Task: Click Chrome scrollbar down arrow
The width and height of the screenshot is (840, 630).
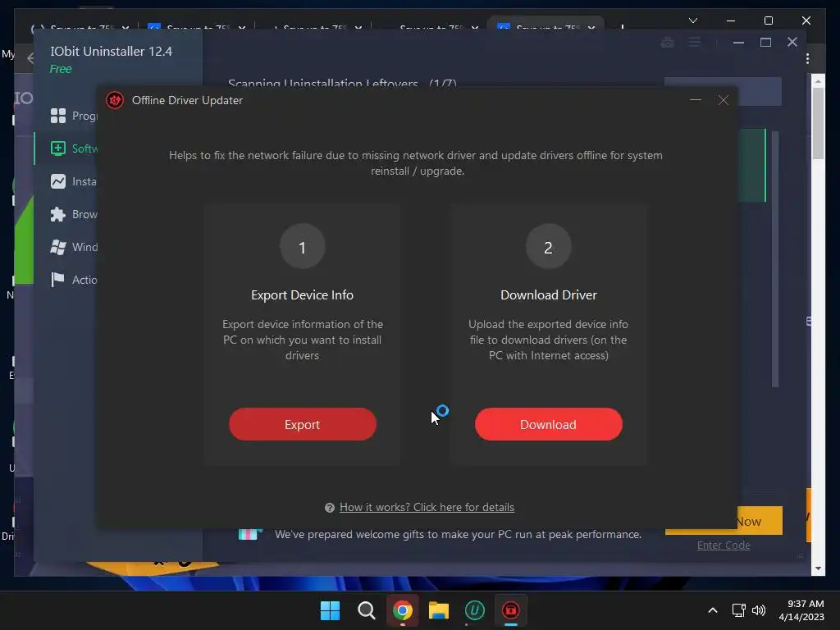Action: point(818,569)
